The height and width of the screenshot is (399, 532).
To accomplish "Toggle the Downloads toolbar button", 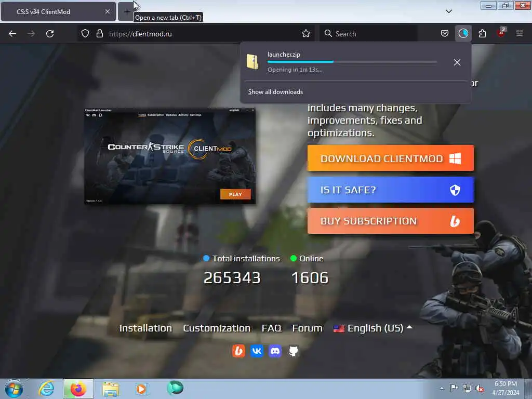I will 463,33.
